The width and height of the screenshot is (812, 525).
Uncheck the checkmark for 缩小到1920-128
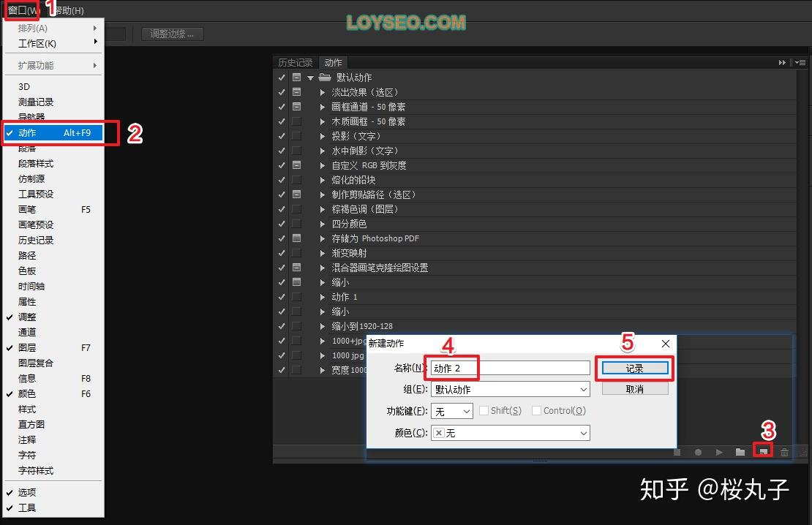(x=281, y=326)
